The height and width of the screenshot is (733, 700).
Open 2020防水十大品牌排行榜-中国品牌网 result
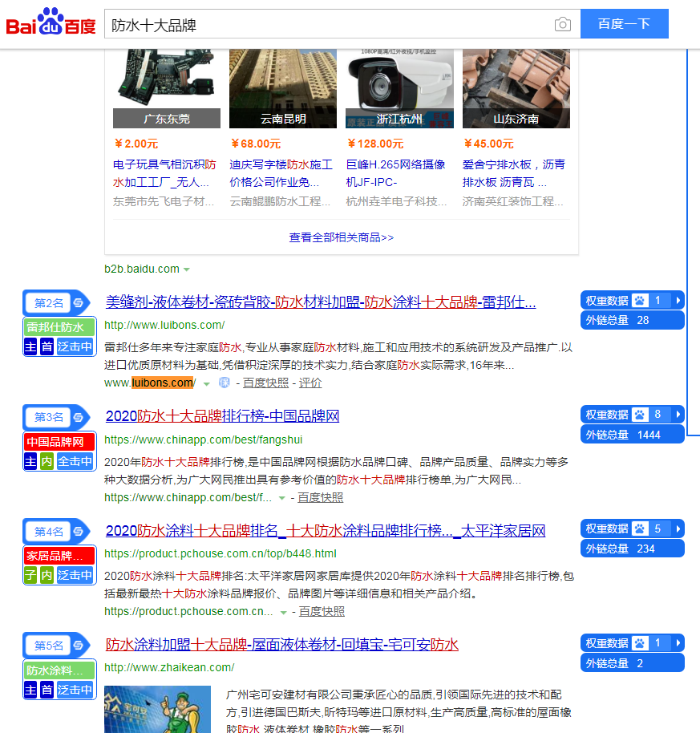[x=222, y=416]
